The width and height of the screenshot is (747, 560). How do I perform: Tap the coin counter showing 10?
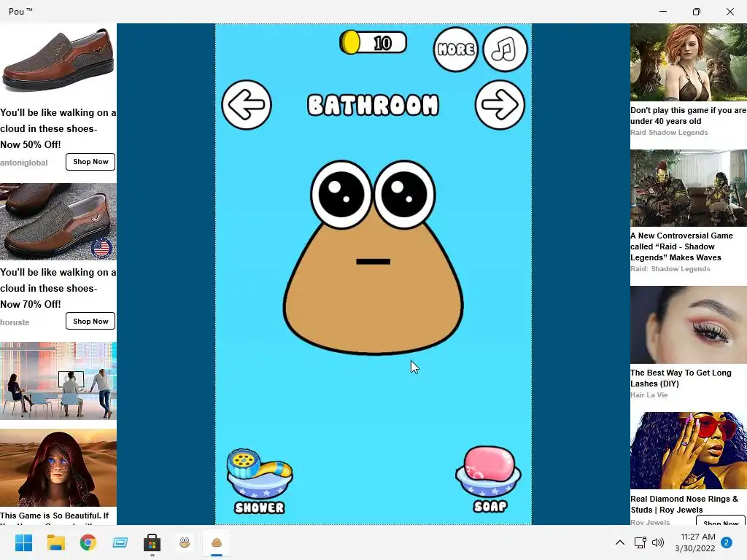click(373, 43)
